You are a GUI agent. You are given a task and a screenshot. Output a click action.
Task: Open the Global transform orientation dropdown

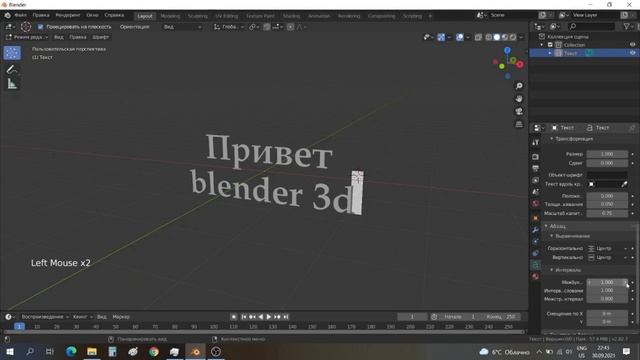tap(229, 27)
